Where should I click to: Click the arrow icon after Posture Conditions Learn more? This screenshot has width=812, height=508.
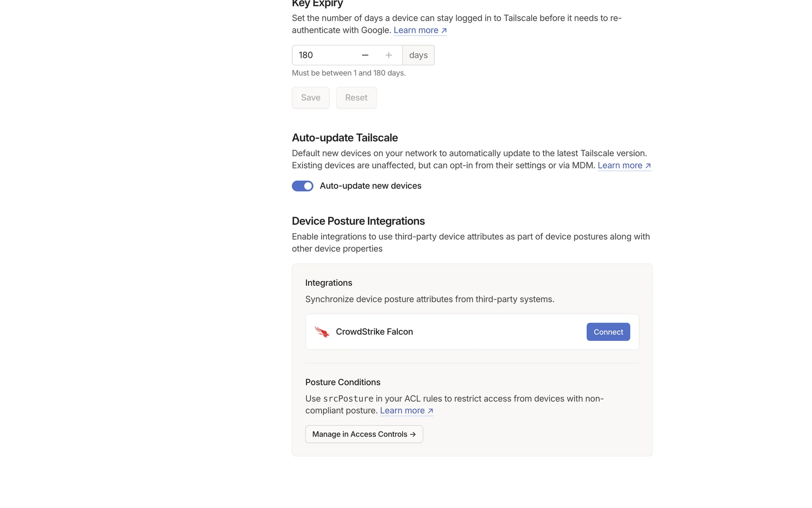(x=431, y=411)
